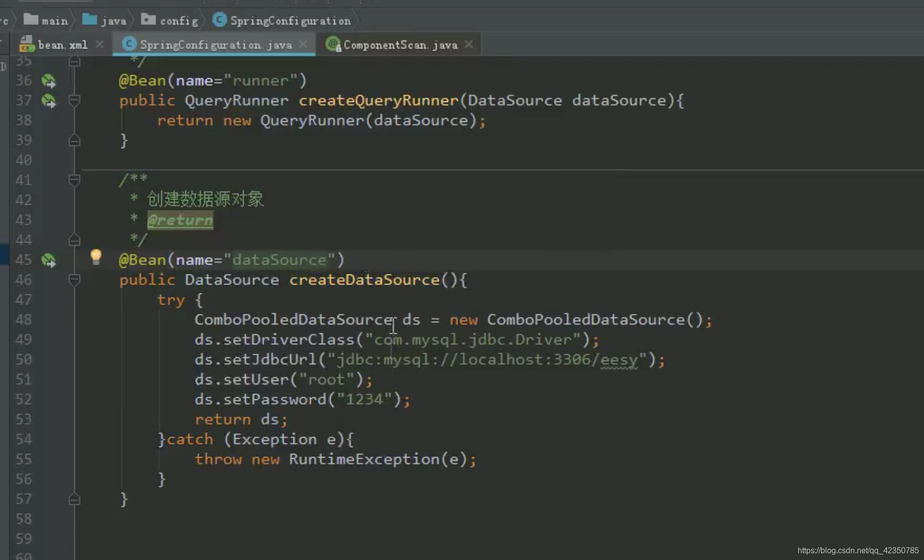Collapse the createQueryRunner method fold on line 37
This screenshot has width=924, height=560.
coord(75,101)
